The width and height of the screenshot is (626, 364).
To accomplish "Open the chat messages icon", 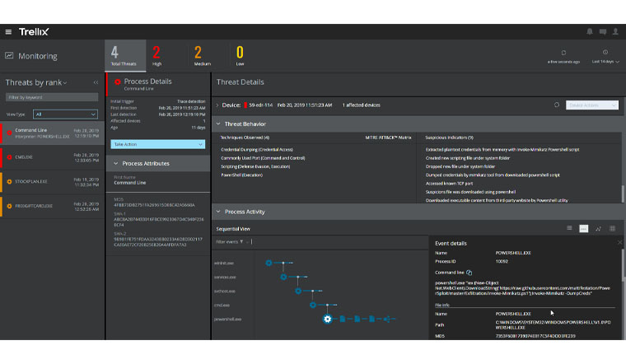I will tap(603, 31).
